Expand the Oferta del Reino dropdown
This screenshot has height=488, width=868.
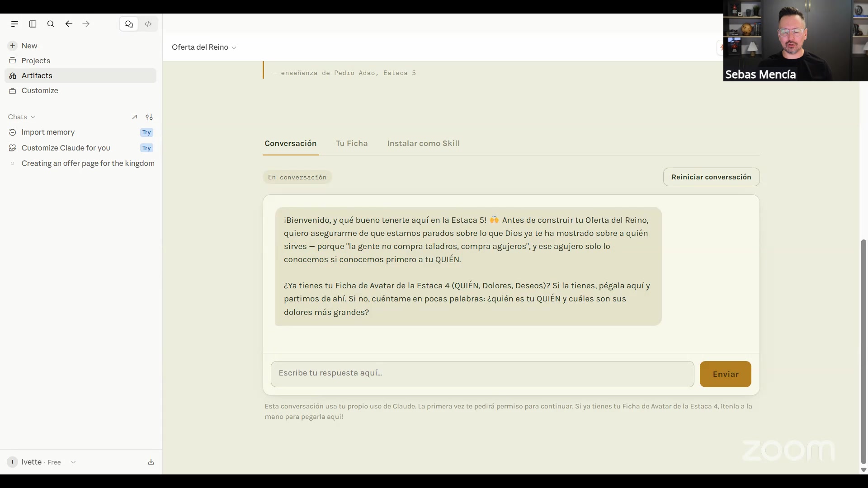pyautogui.click(x=204, y=47)
